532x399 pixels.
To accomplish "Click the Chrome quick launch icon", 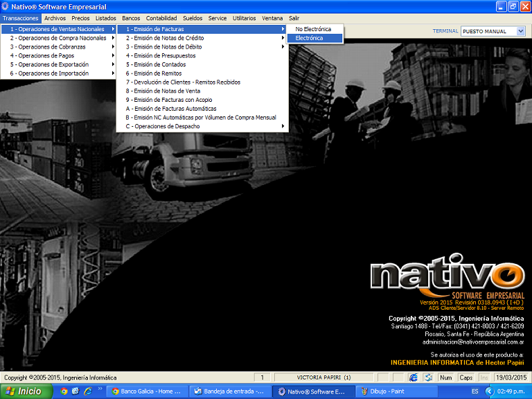I will pyautogui.click(x=64, y=391).
